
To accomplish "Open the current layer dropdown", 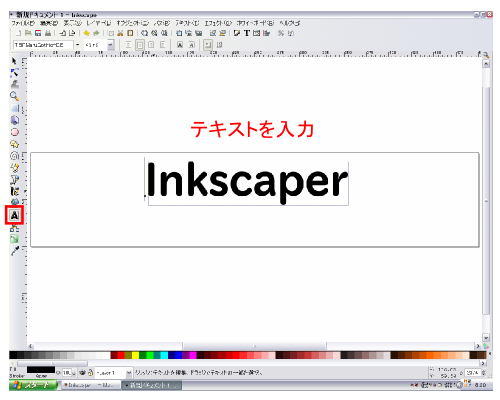I will tap(113, 373).
